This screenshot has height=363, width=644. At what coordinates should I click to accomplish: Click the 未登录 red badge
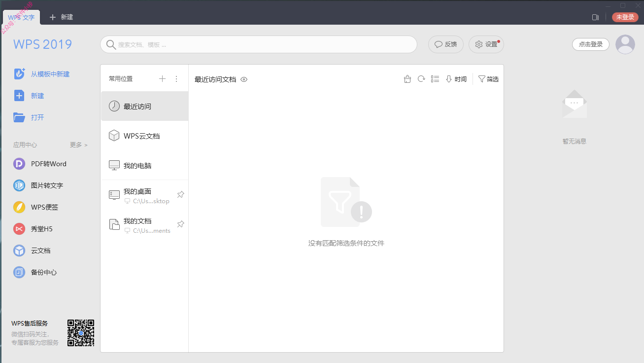click(625, 17)
